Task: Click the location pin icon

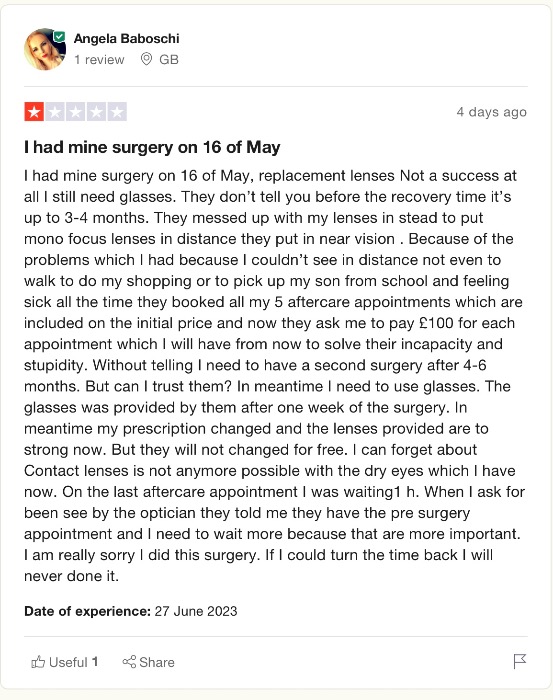Action: click(x=146, y=59)
